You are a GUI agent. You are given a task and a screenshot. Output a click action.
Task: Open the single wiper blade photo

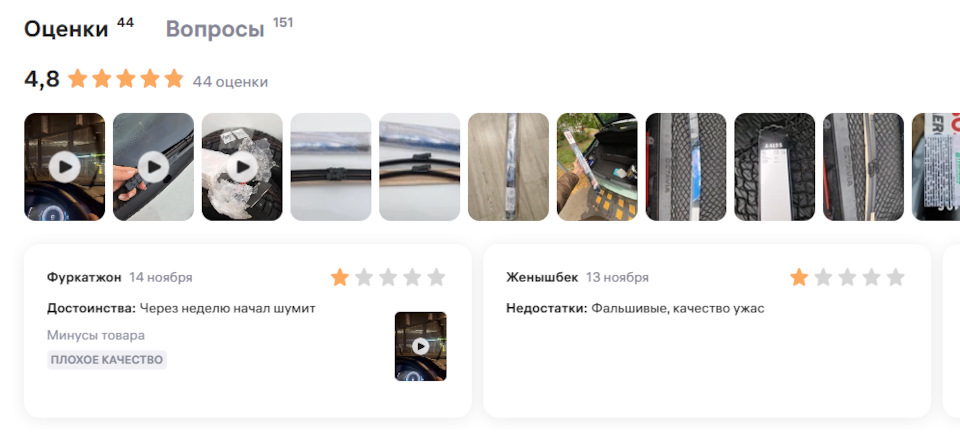[331, 167]
